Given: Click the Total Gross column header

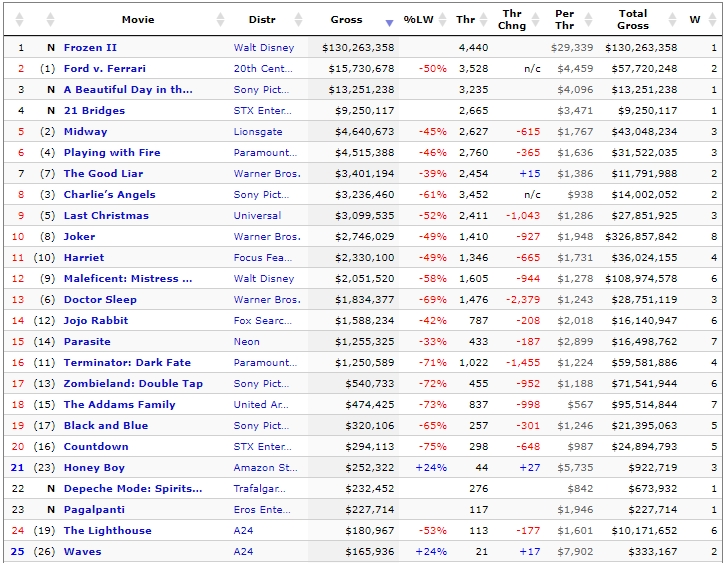Looking at the screenshot, I should point(633,19).
